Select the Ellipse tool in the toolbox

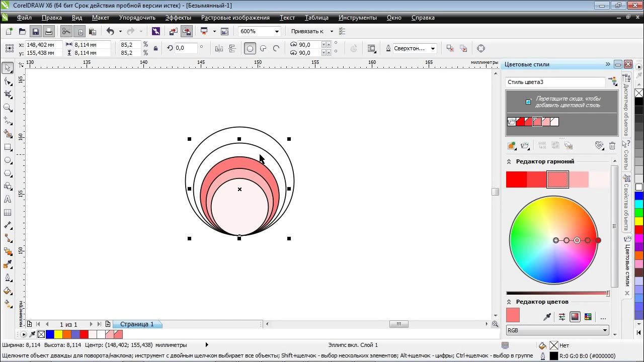(8, 160)
